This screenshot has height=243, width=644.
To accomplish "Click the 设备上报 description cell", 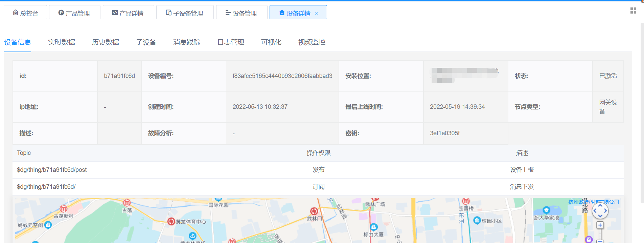I will click(x=522, y=170).
